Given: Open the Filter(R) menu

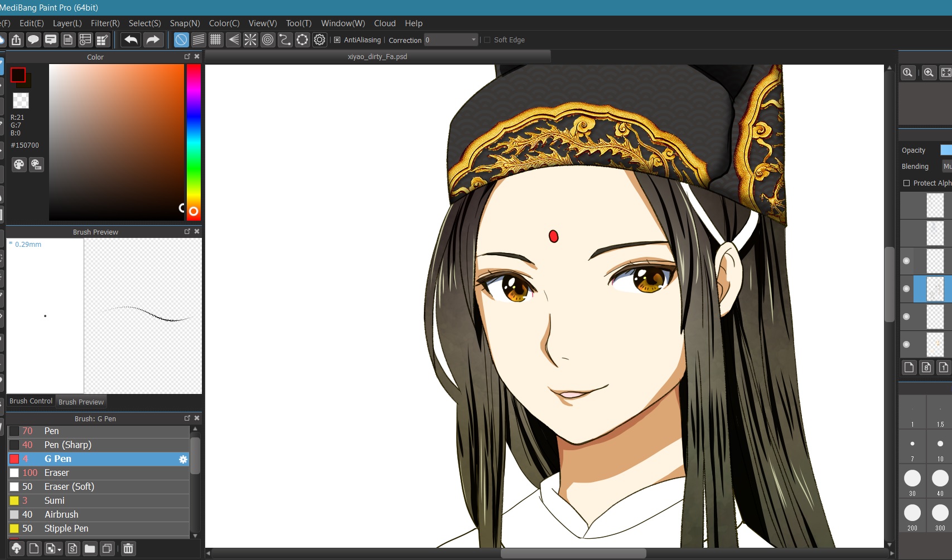Looking at the screenshot, I should [105, 23].
